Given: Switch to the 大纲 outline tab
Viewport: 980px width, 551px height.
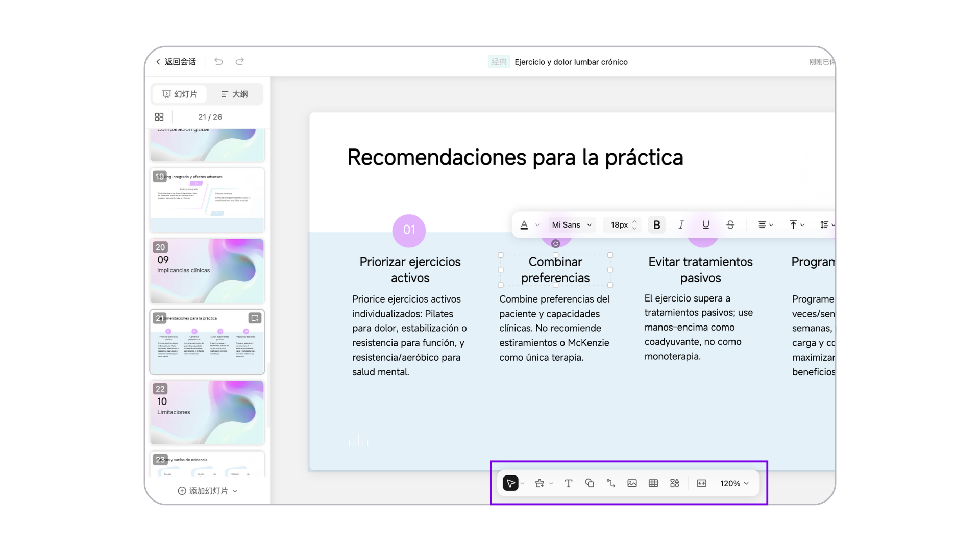Looking at the screenshot, I should (x=235, y=94).
